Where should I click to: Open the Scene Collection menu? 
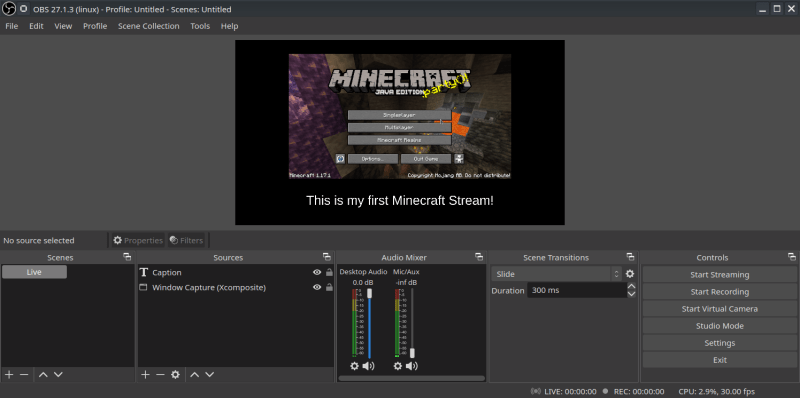(148, 26)
